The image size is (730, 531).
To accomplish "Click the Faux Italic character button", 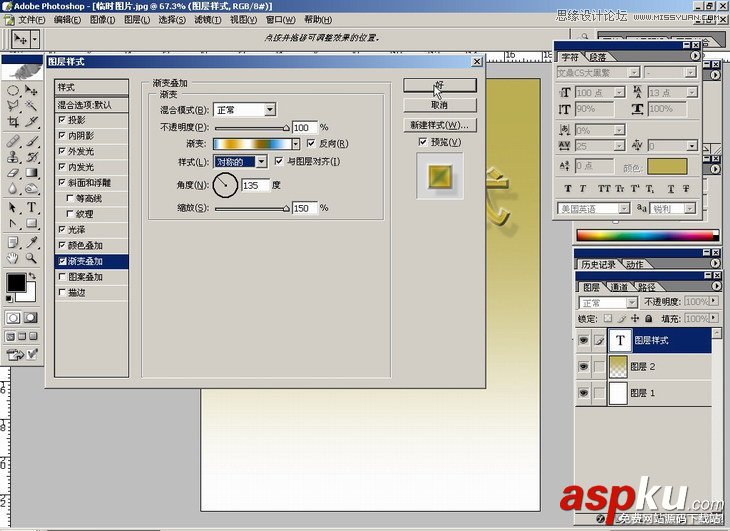I will coord(583,188).
